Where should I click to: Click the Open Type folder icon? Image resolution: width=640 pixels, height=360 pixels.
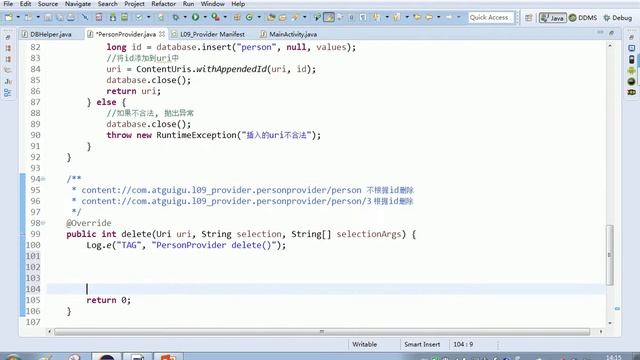tap(271, 18)
